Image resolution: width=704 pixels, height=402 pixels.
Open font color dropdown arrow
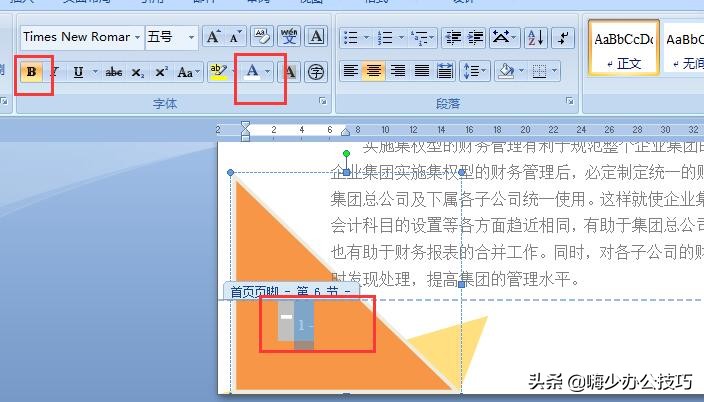[268, 72]
